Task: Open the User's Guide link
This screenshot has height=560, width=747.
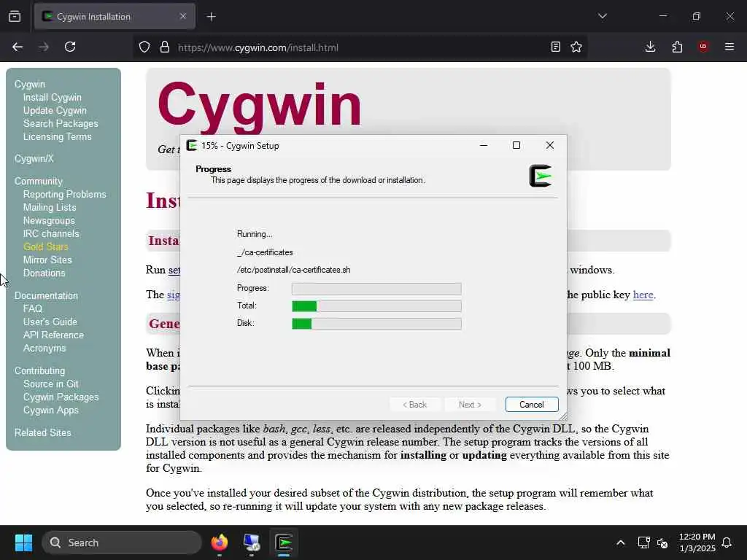Action: point(50,322)
